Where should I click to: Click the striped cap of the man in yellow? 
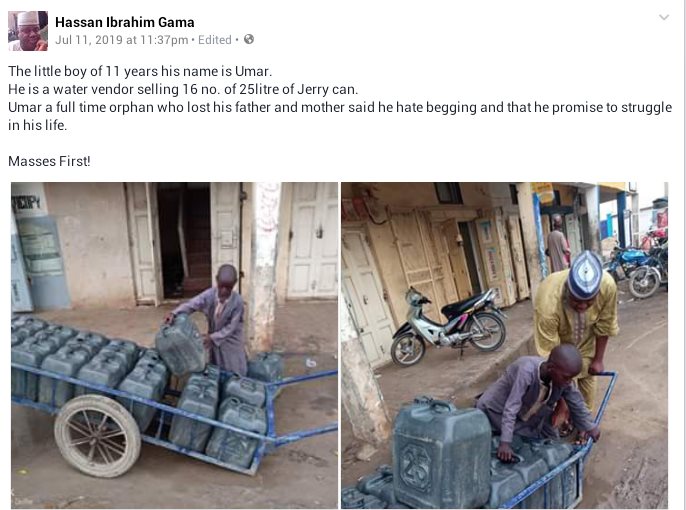[x=584, y=275]
